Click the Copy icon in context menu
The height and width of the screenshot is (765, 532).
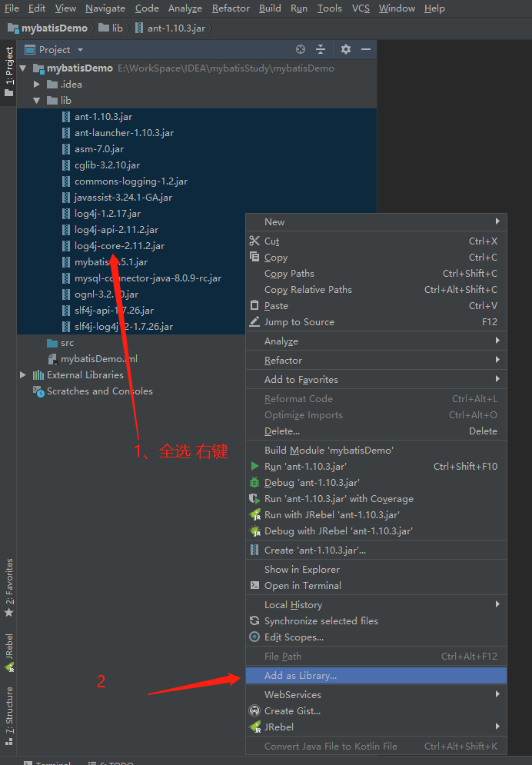tap(254, 257)
